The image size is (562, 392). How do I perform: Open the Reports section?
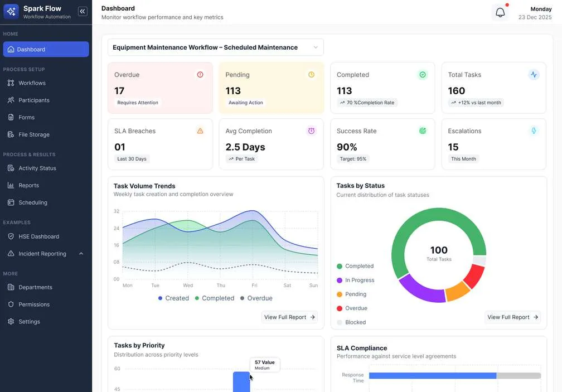46,185
